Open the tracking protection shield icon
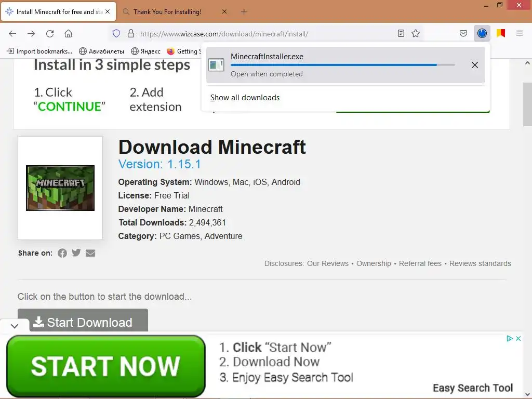The image size is (532, 399). pos(116,33)
